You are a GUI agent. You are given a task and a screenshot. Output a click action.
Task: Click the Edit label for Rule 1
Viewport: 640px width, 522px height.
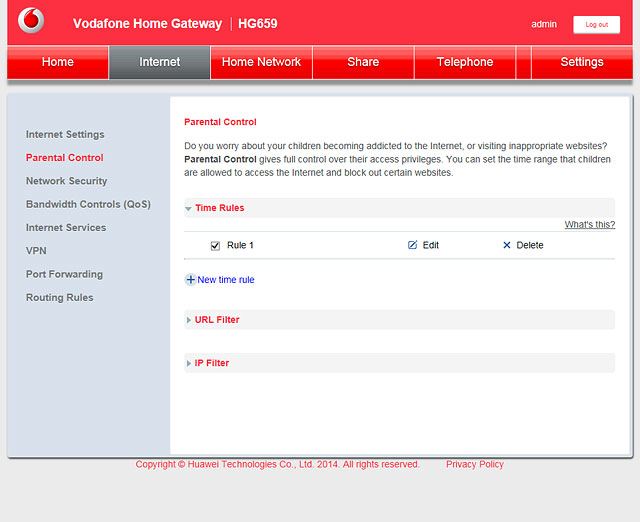pyautogui.click(x=431, y=245)
